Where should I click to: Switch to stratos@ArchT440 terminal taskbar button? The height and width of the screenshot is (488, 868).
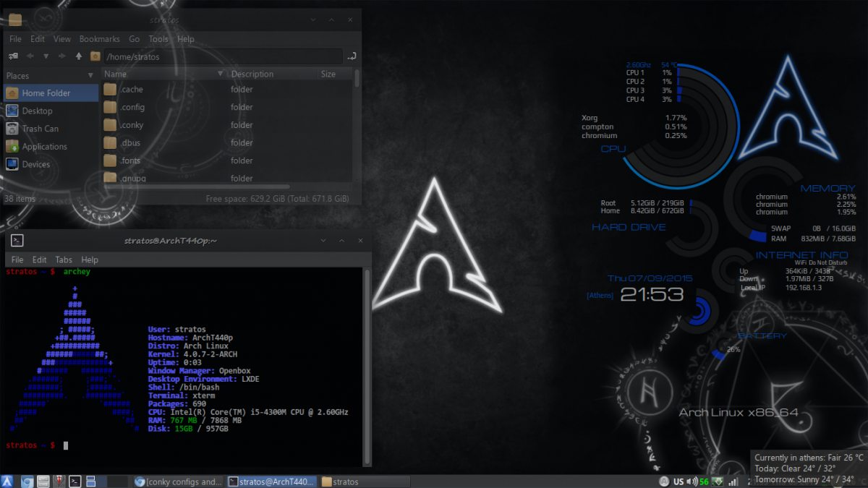coord(271,481)
